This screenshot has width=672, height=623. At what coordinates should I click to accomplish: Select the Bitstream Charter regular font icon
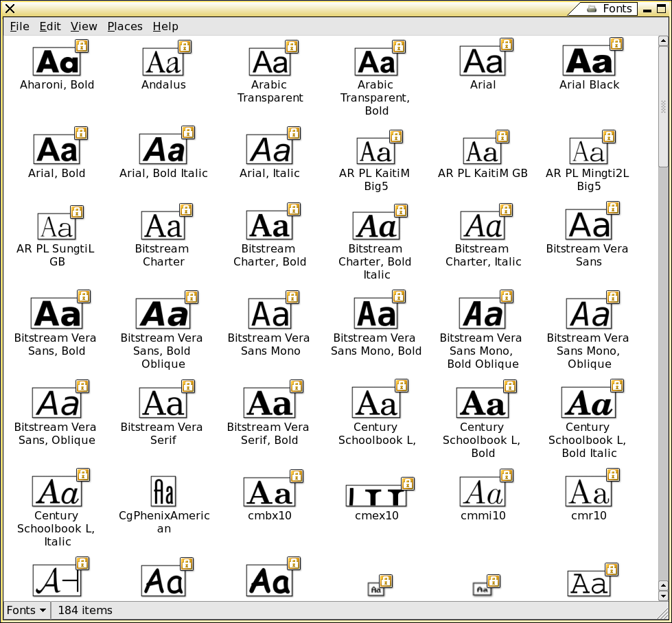click(163, 225)
